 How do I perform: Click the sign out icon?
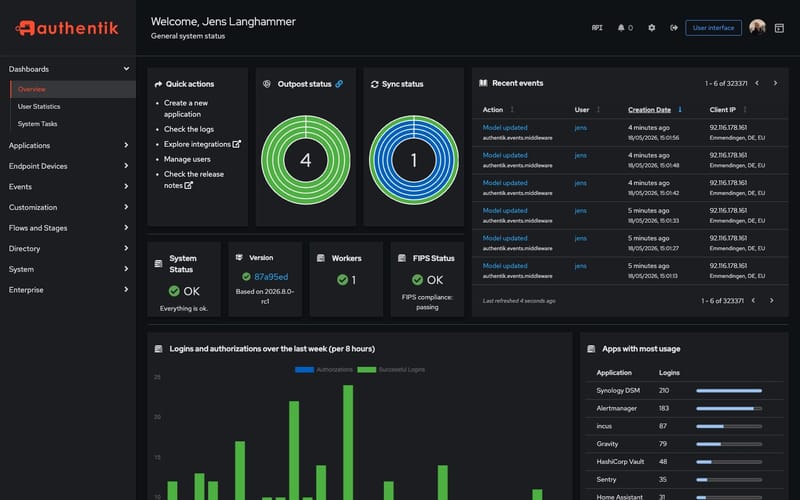point(674,28)
